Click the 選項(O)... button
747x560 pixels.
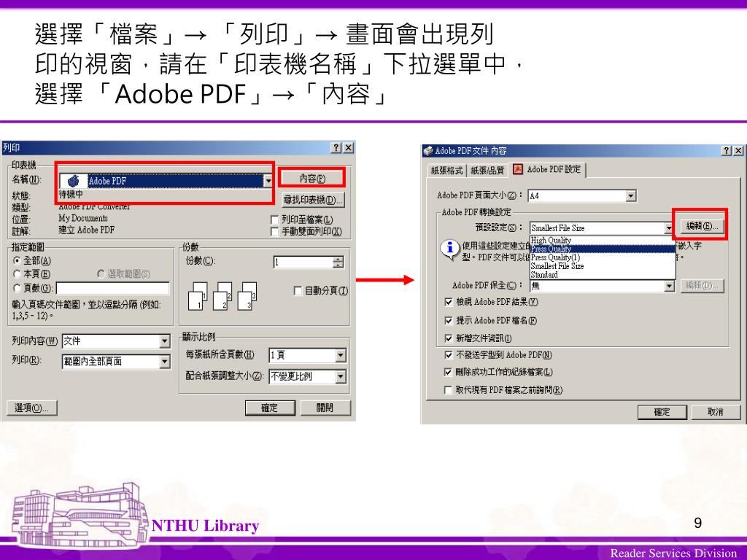pyautogui.click(x=32, y=408)
